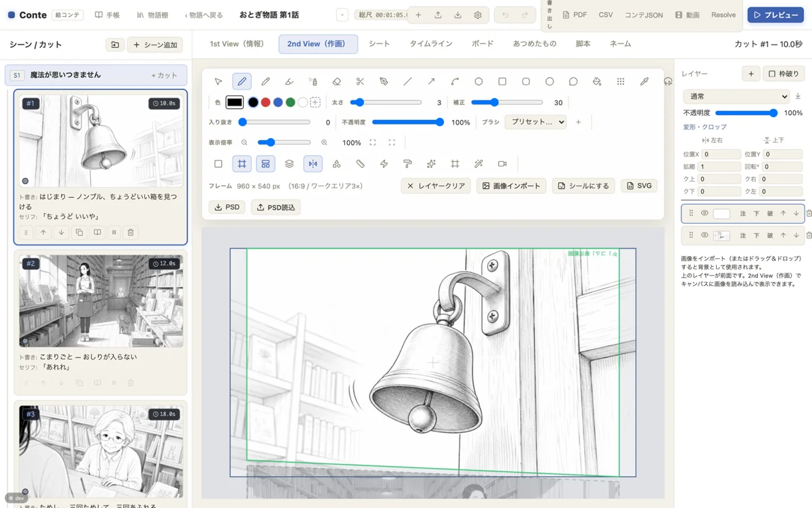The image size is (812, 508).
Task: Select the straight line tool
Action: click(x=407, y=81)
